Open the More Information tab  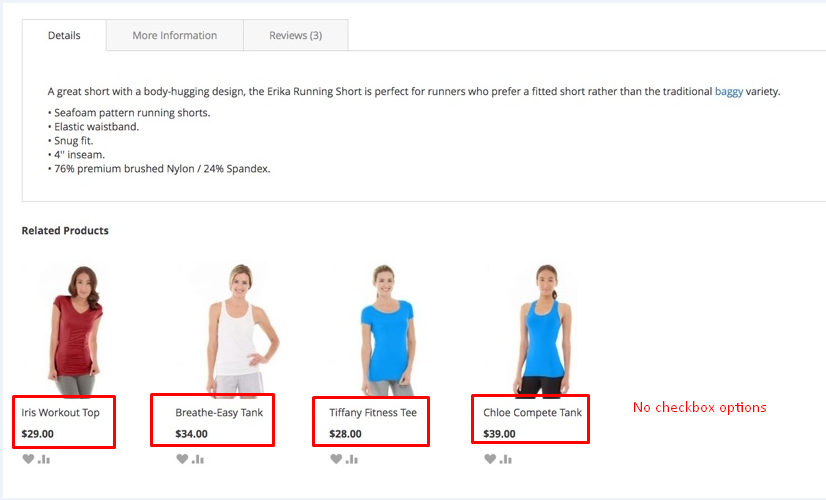175,35
